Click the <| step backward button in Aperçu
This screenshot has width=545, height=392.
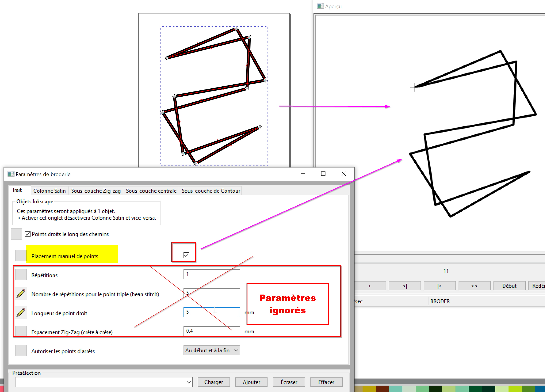[405, 286]
